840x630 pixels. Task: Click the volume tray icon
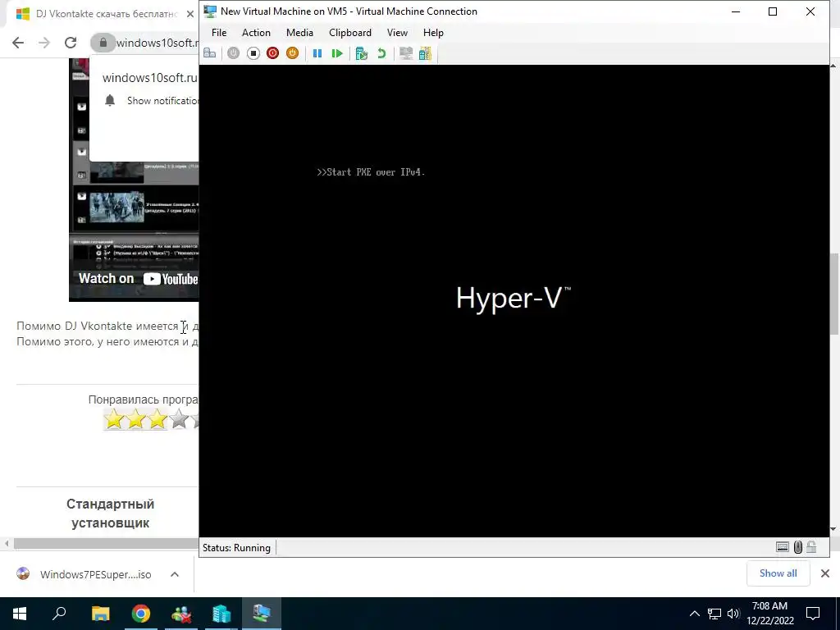[733, 614]
